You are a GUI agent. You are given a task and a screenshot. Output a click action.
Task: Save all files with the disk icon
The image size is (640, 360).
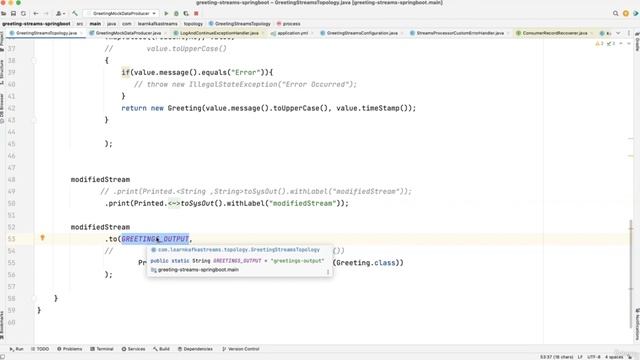click(x=13, y=13)
